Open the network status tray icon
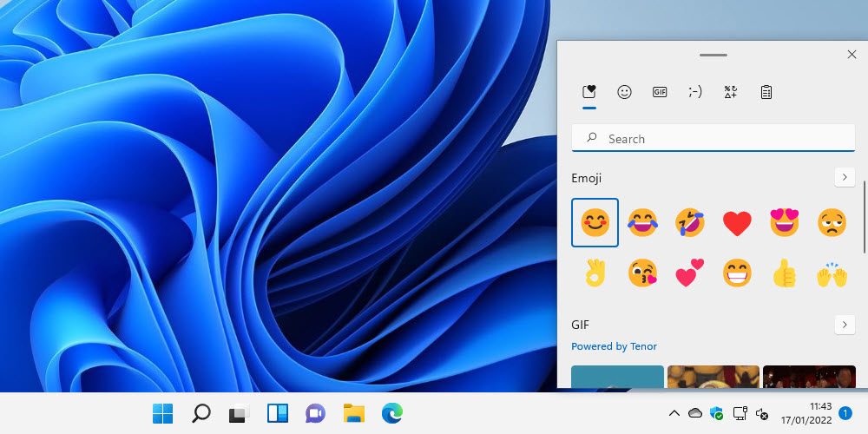 [740, 413]
